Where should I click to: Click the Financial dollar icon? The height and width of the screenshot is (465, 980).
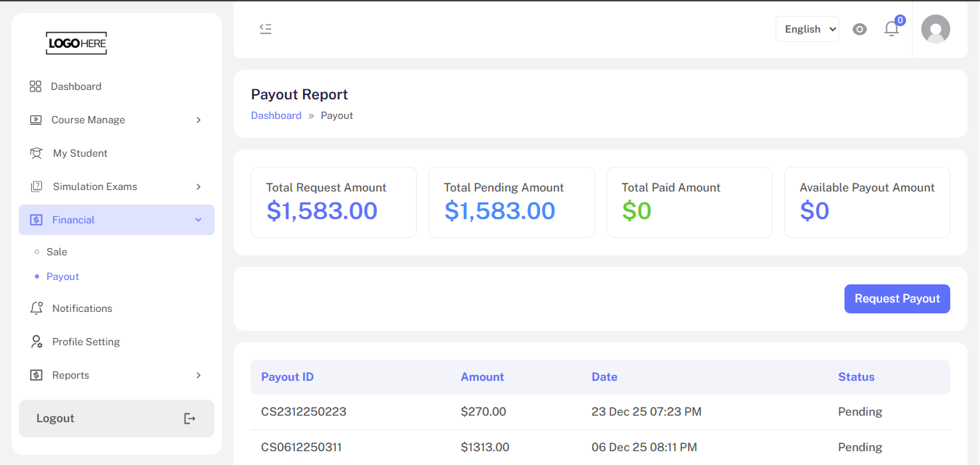pos(36,220)
